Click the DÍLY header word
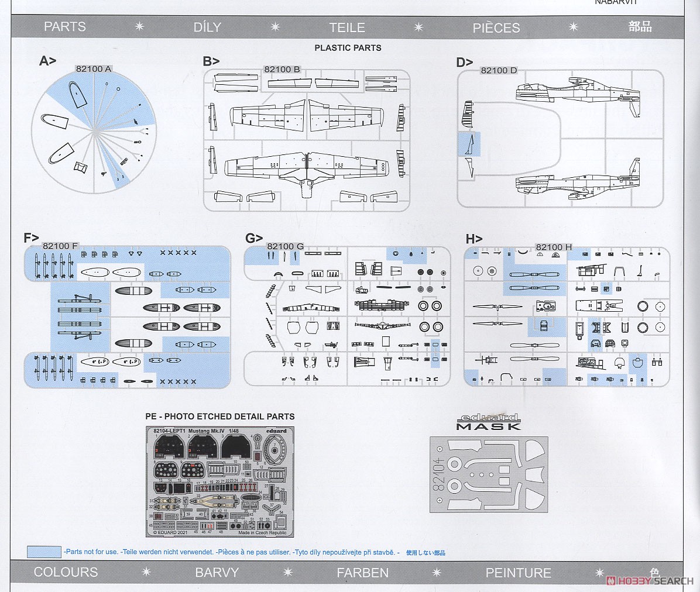This screenshot has width=700, height=592. pos(207,27)
